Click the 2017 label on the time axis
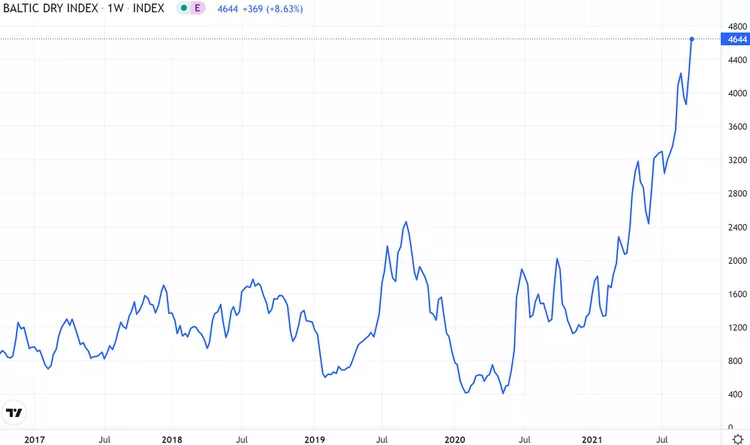 point(34,438)
